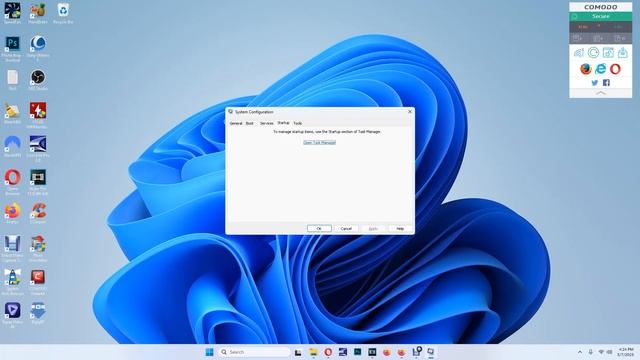Click Internet Explorer icon in COMODO widget
The height and width of the screenshot is (360, 640).
(x=600, y=69)
